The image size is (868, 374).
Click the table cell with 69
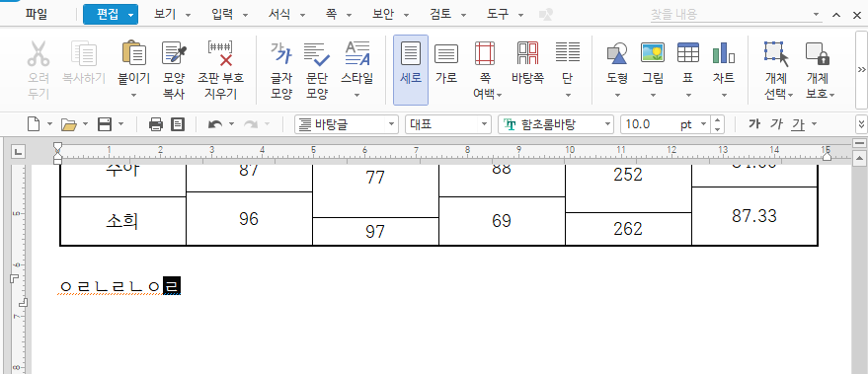(x=502, y=221)
